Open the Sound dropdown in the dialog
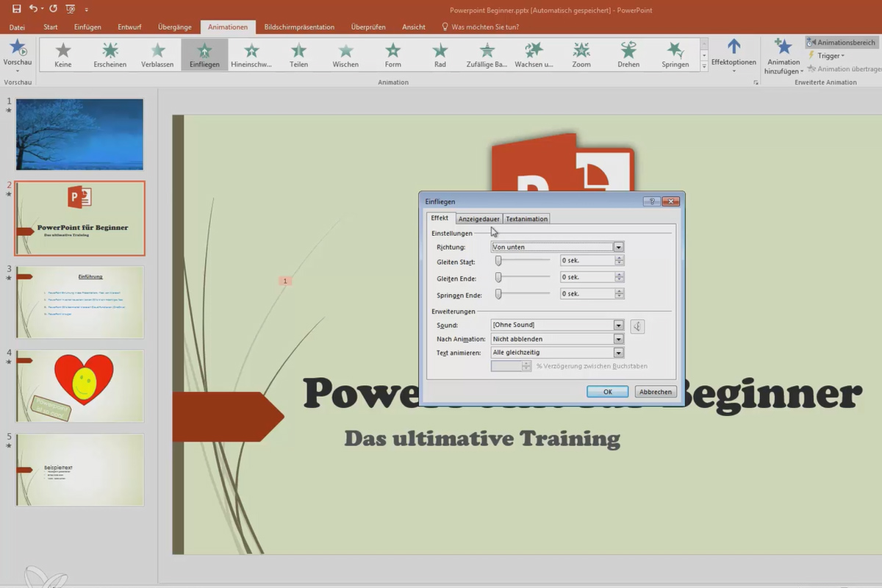The image size is (882, 588). coord(618,324)
